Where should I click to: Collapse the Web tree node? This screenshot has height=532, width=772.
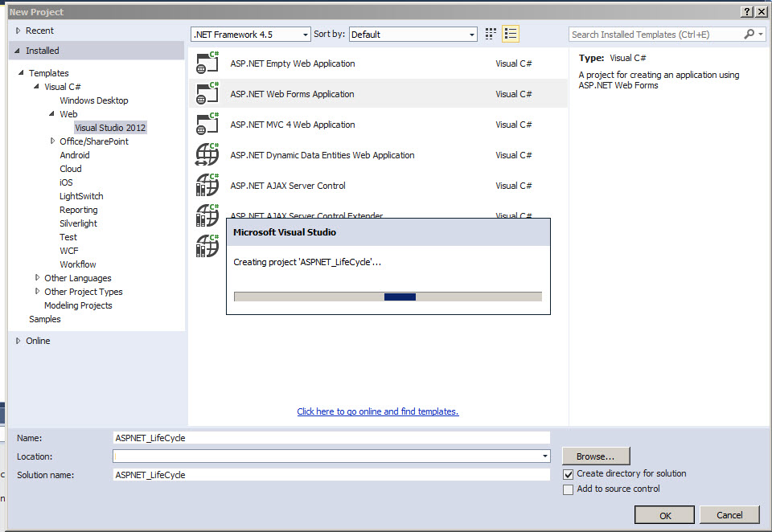(51, 113)
